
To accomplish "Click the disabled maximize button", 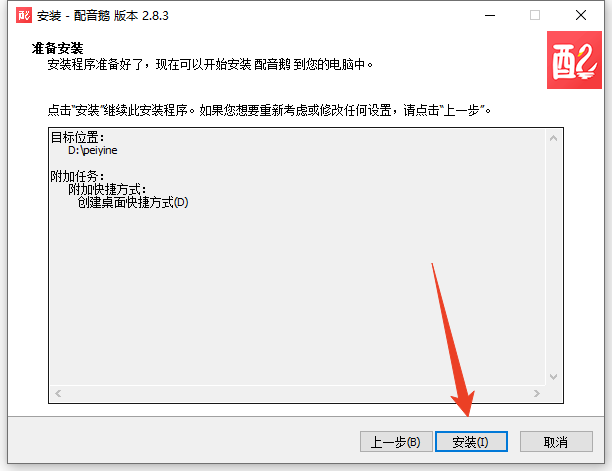I will pyautogui.click(x=535, y=16).
